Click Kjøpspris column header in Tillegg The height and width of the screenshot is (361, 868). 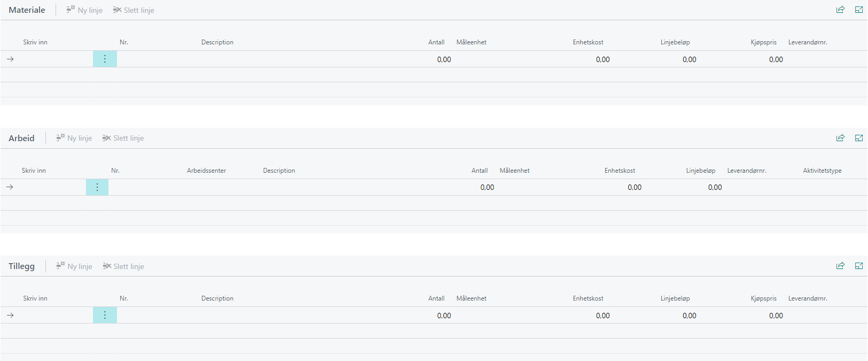pyautogui.click(x=763, y=298)
